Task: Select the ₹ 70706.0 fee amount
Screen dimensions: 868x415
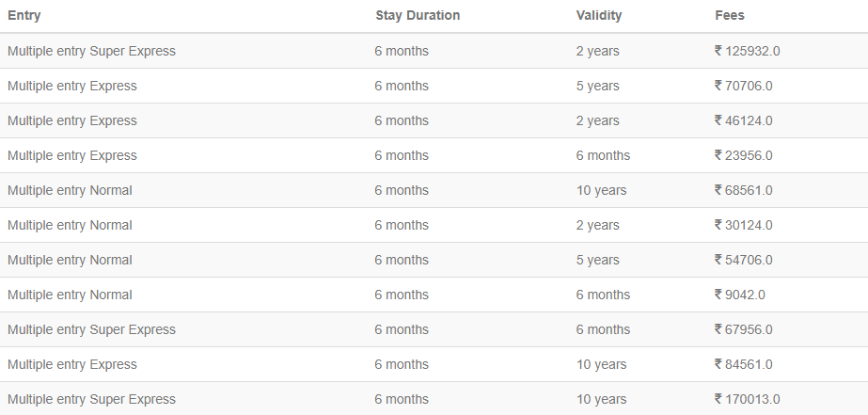Action: point(744,86)
